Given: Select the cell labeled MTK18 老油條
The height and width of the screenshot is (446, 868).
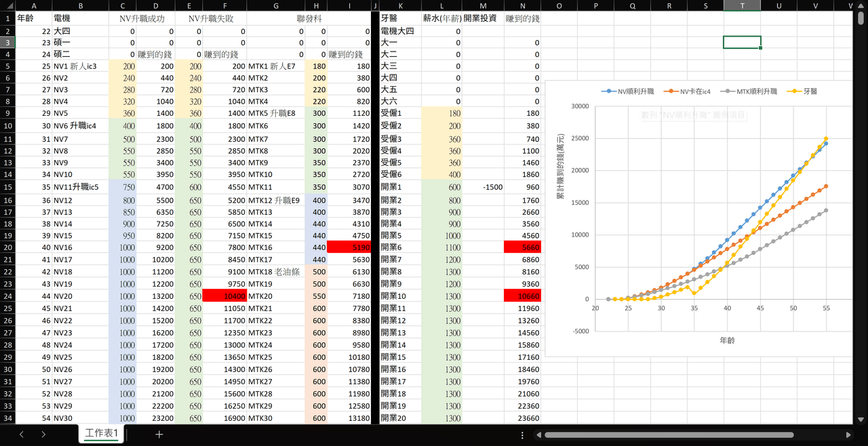Looking at the screenshot, I should pyautogui.click(x=276, y=272).
